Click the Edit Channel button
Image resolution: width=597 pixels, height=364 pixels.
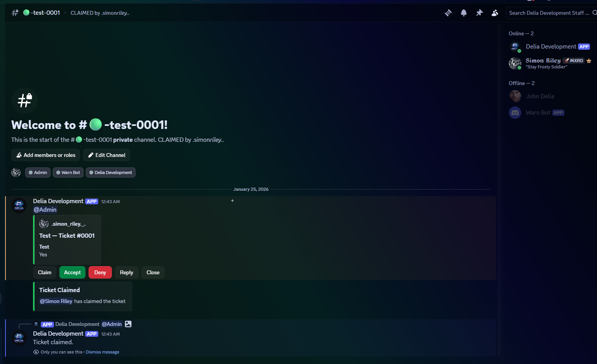coord(106,155)
